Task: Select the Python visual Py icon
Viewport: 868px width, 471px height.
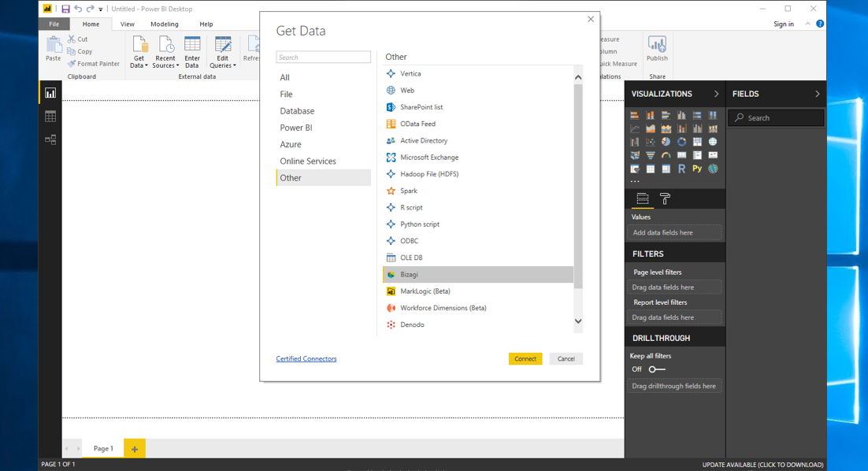Action: click(x=697, y=169)
